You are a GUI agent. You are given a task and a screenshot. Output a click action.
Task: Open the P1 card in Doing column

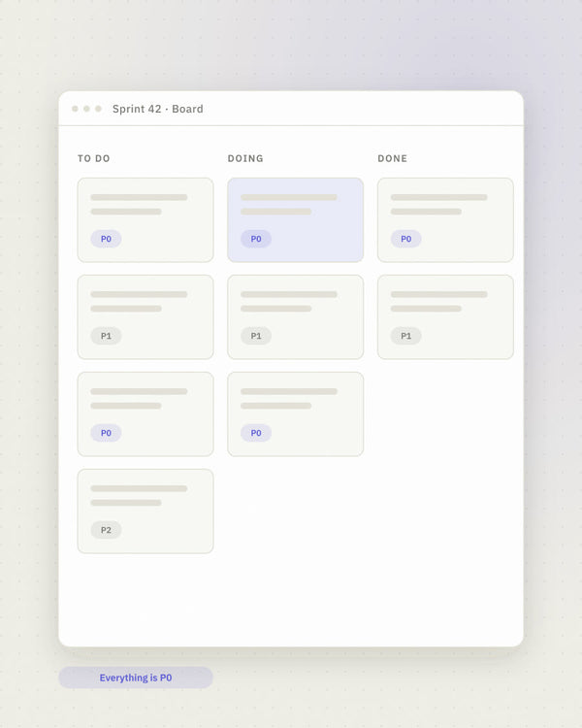[x=295, y=317]
